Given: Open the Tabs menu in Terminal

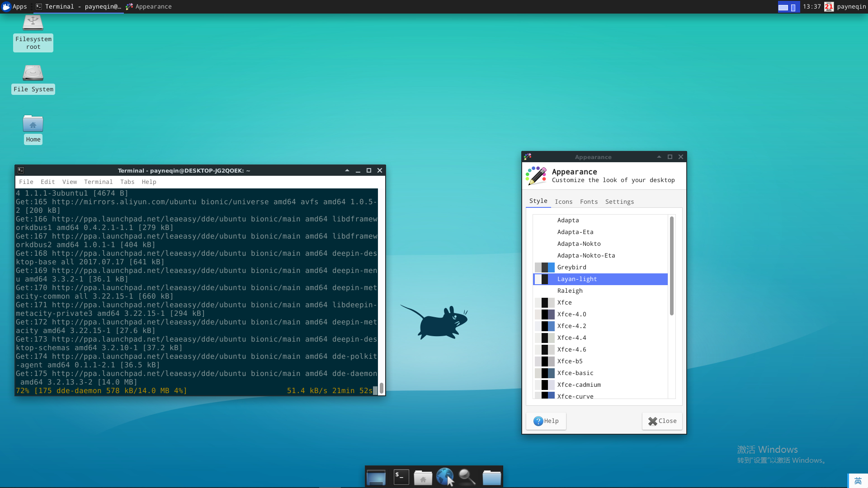Looking at the screenshot, I should 127,182.
